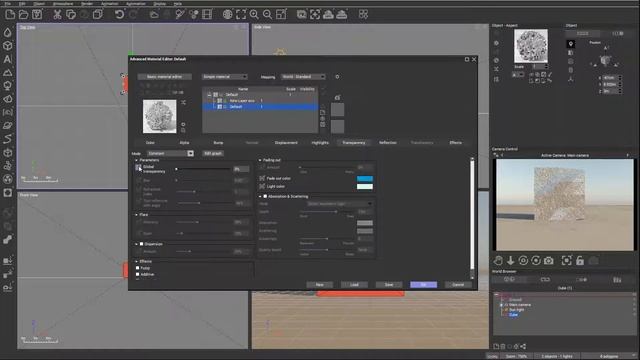Open the Absorption & Scattering model dropdown
Viewport: 640px width, 360px height.
click(340, 203)
